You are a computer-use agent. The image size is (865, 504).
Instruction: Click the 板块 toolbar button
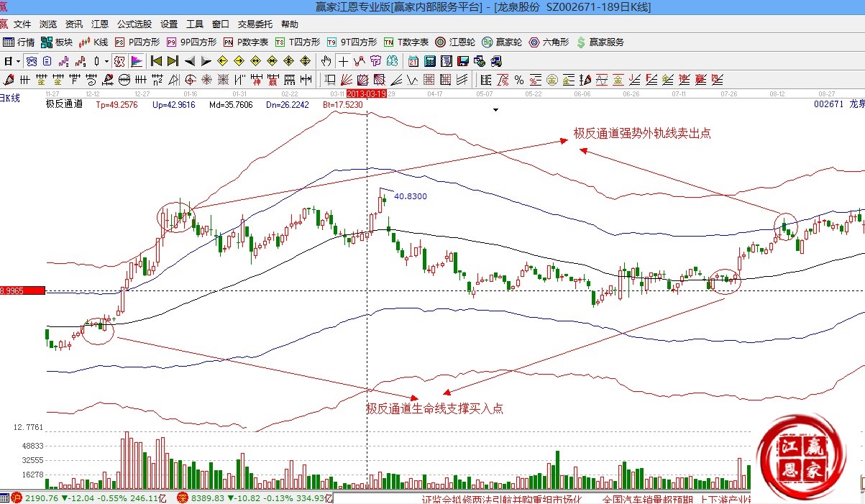(58, 42)
